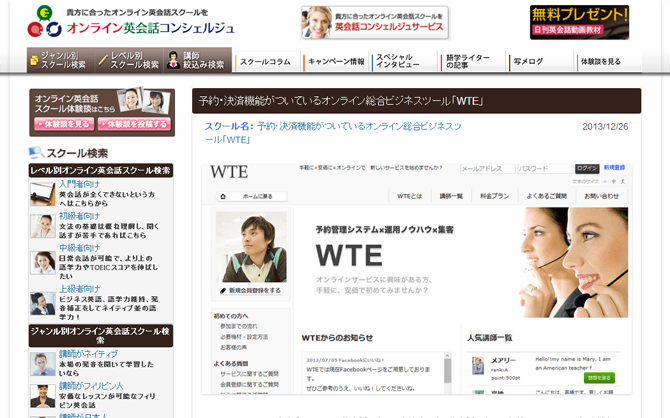Click the スクール検索 magnifier icon
This screenshot has height=418, width=670.
pos(36,153)
